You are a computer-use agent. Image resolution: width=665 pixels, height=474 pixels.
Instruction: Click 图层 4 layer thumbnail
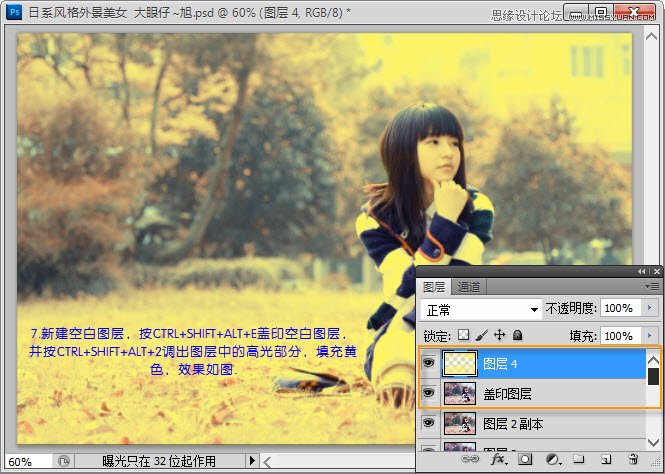(x=460, y=363)
